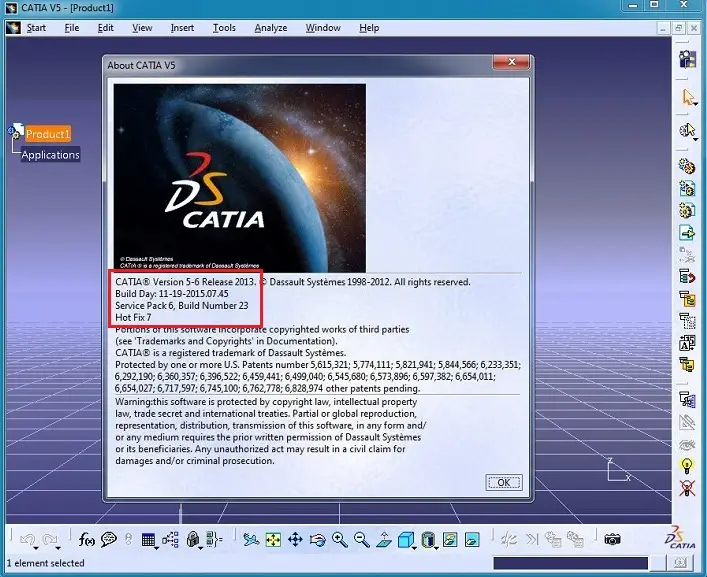The height and width of the screenshot is (577, 707).
Task: Click the New Product icon
Action: click(687, 188)
